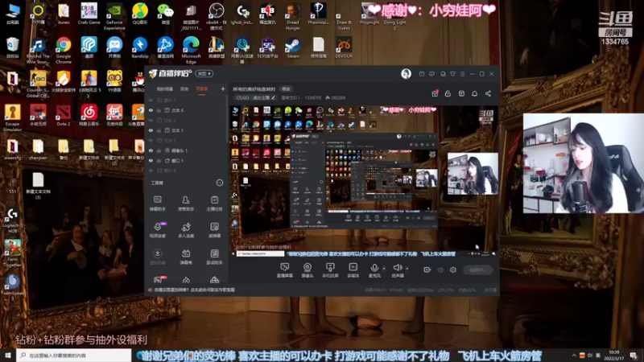Open the 视频连麦 video co-stream tool

(x=157, y=230)
